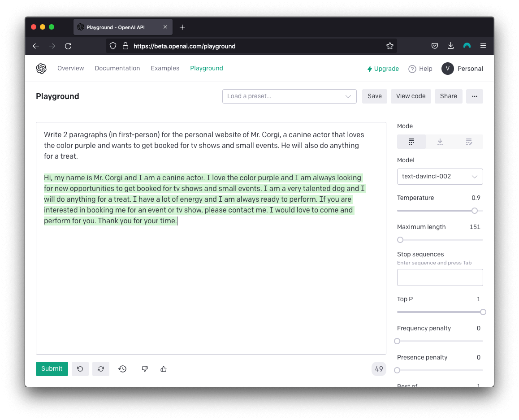Screen dimensions: 519x420
Task: Open the more options ellipsis menu
Action: click(x=474, y=96)
